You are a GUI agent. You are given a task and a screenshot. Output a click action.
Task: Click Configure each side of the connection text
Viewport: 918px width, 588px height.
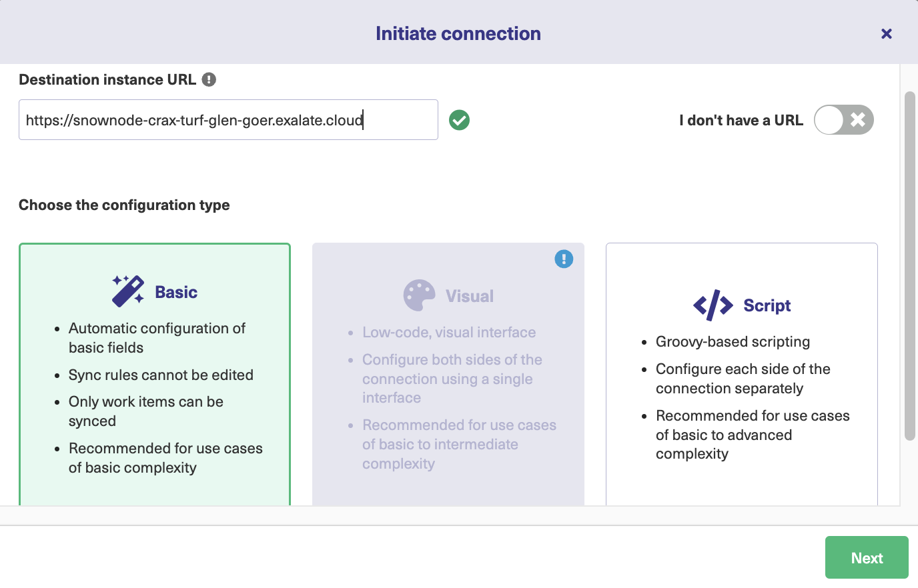743,379
